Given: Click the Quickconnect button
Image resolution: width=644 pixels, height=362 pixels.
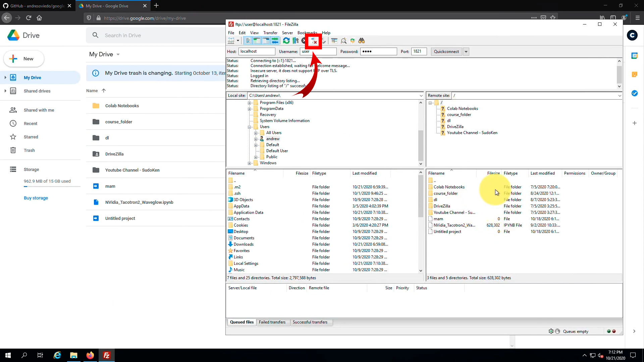Looking at the screenshot, I should [446, 52].
